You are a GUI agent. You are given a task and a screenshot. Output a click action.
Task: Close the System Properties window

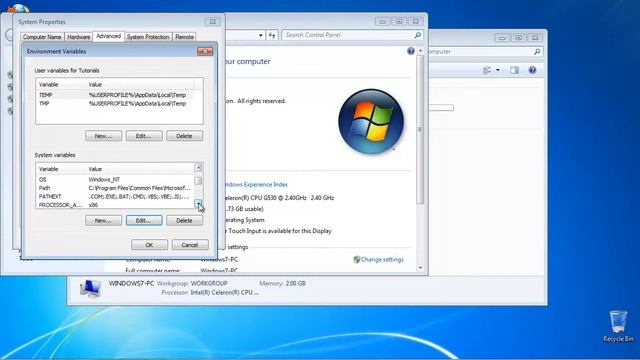(x=213, y=22)
